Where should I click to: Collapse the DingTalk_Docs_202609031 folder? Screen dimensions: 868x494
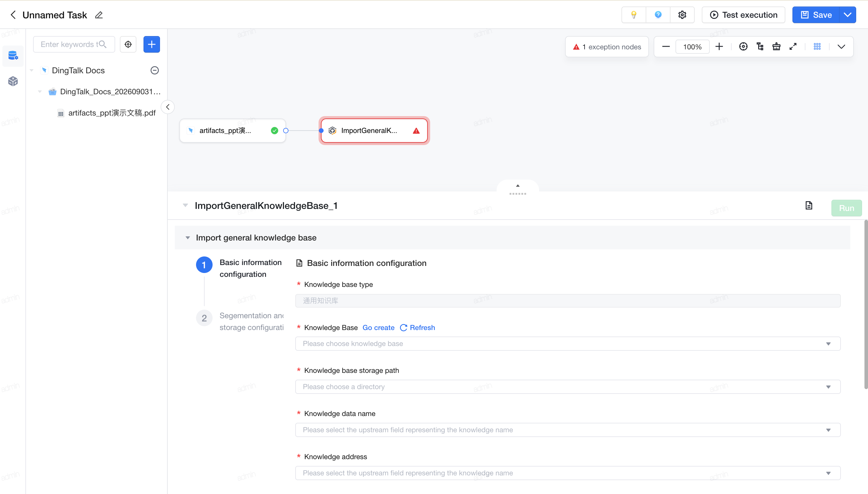[x=40, y=92]
